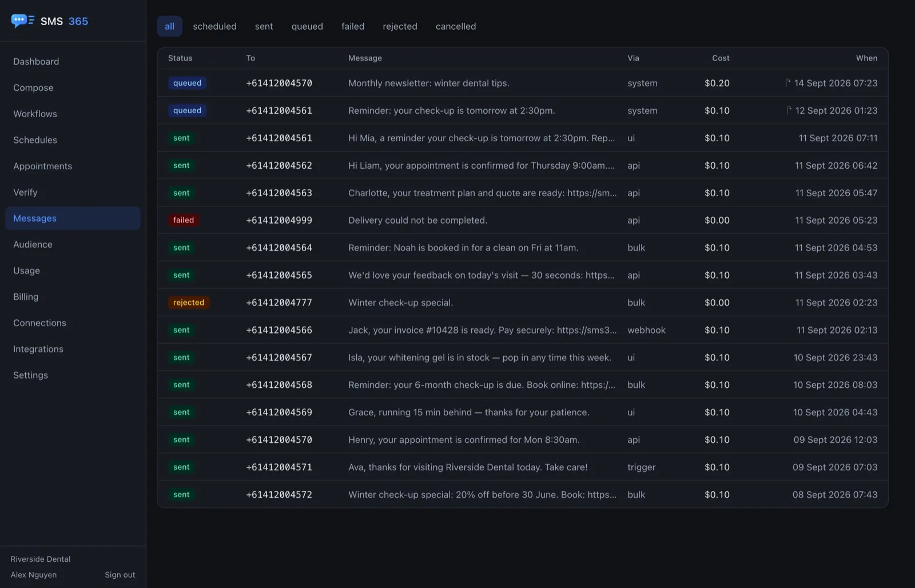Open Dashboard in the sidebar

coord(73,62)
